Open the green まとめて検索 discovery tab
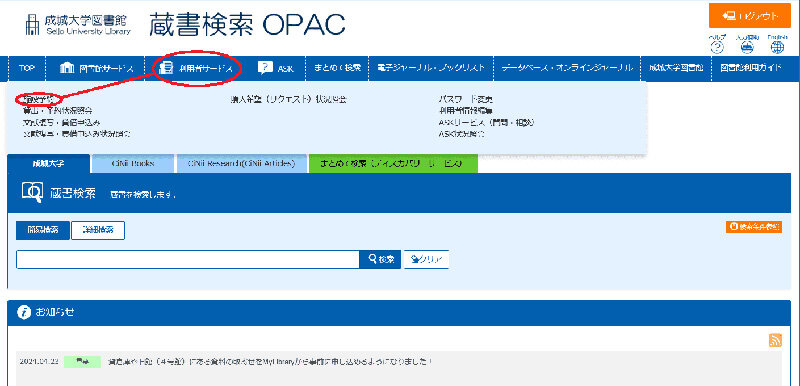800x386 pixels. [393, 164]
